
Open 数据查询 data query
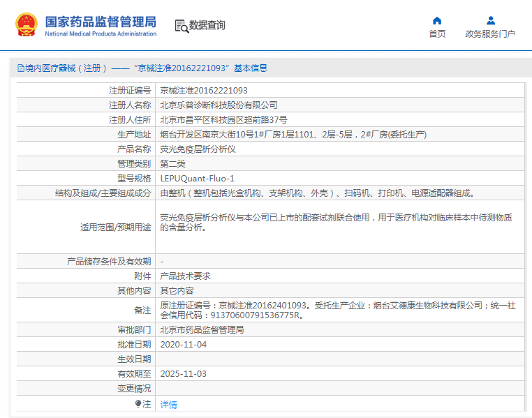[207, 25]
